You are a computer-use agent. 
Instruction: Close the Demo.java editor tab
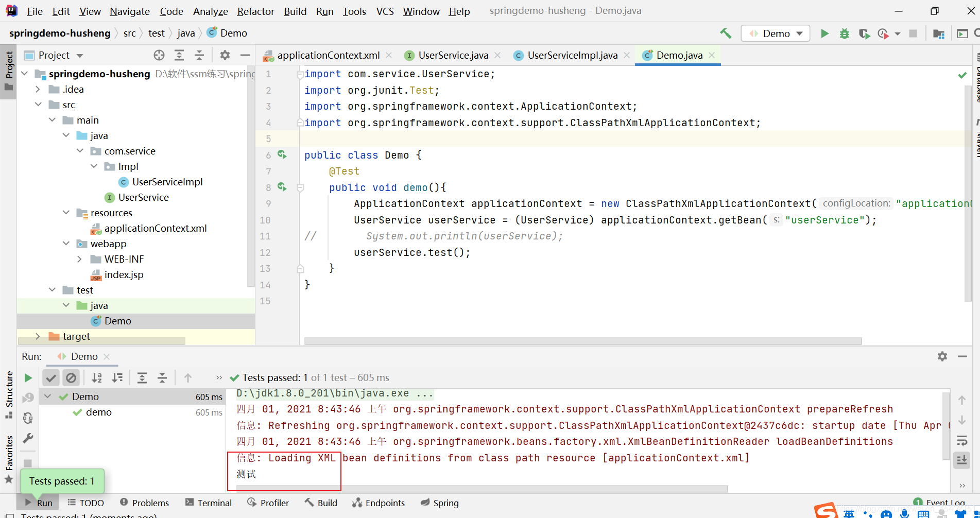tap(712, 55)
